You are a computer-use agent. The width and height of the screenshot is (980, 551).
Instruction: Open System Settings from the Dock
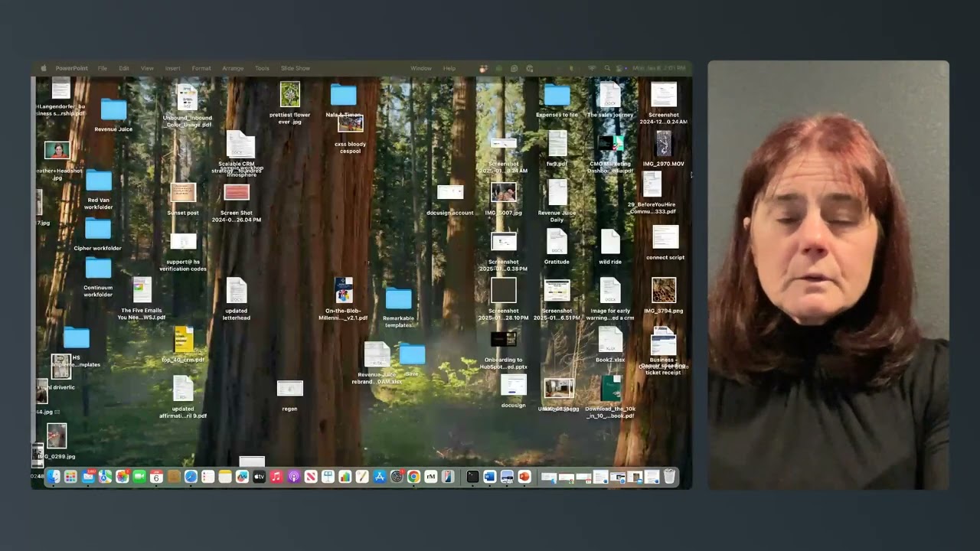397,477
